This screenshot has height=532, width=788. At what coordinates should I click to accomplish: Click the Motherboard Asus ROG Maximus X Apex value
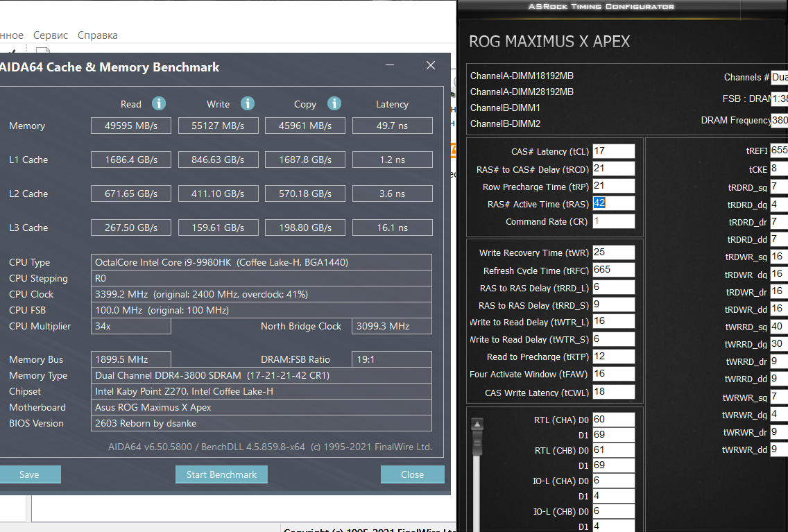point(262,407)
